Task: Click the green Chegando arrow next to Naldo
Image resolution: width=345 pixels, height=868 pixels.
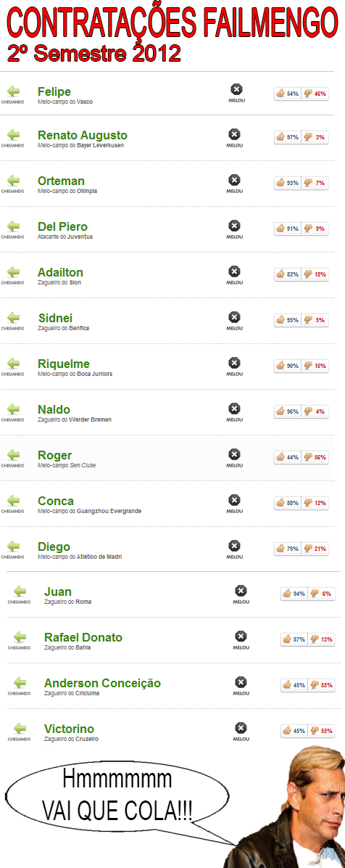Action: pyautogui.click(x=13, y=409)
